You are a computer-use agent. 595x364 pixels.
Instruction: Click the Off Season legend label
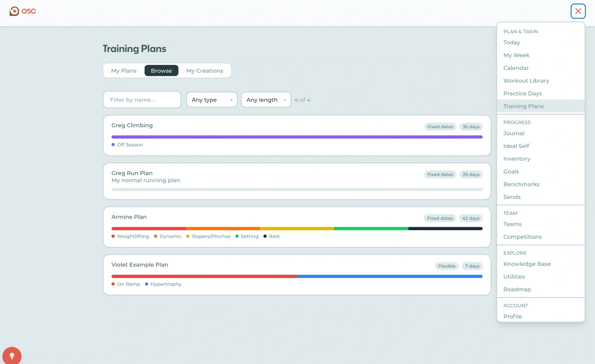pos(130,145)
